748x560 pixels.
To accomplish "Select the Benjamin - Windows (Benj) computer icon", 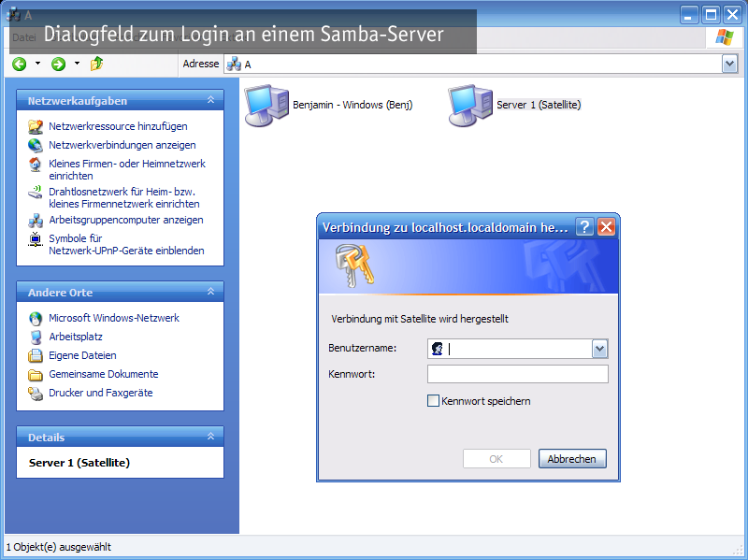I will [266, 106].
